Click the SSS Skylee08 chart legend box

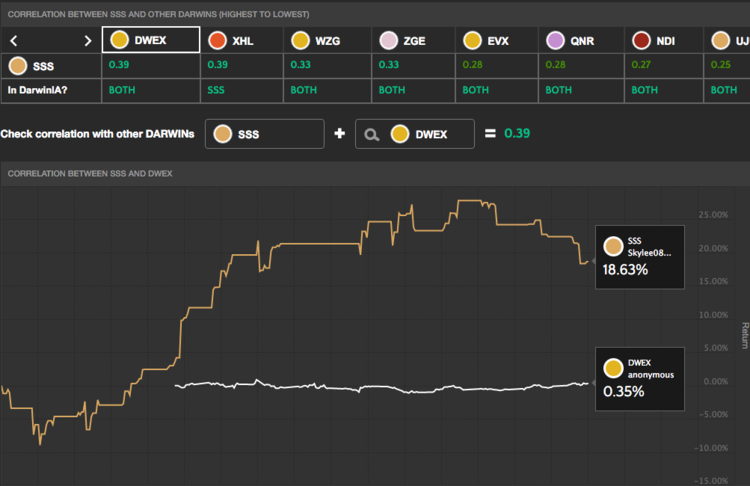click(x=640, y=257)
